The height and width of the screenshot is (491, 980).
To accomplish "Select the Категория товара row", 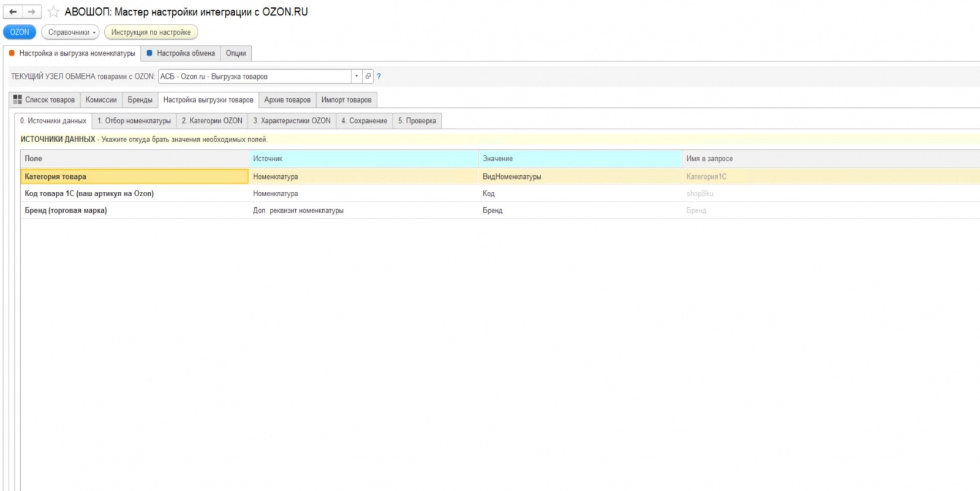I will pyautogui.click(x=500, y=177).
